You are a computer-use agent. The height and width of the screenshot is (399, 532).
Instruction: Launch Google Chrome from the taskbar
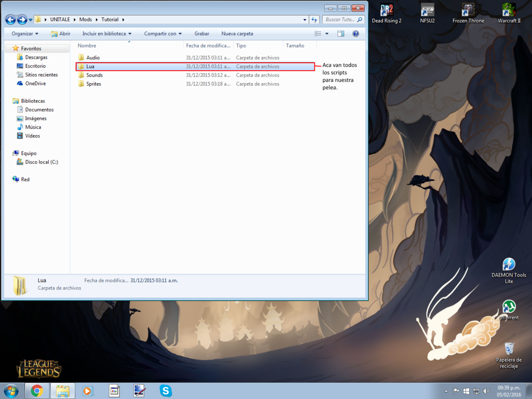(37, 391)
